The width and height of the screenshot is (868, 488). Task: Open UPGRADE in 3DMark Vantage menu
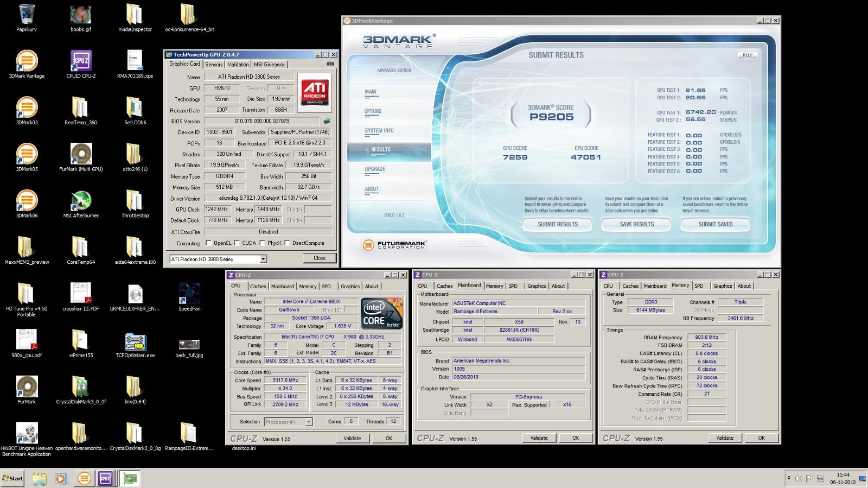coord(375,169)
